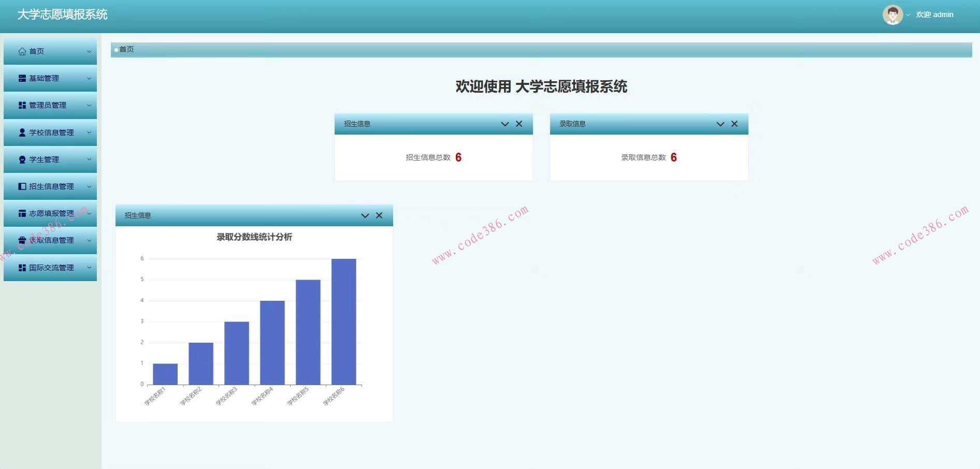
Task: Go to 招生信息管理 in sidebar
Action: (x=50, y=186)
